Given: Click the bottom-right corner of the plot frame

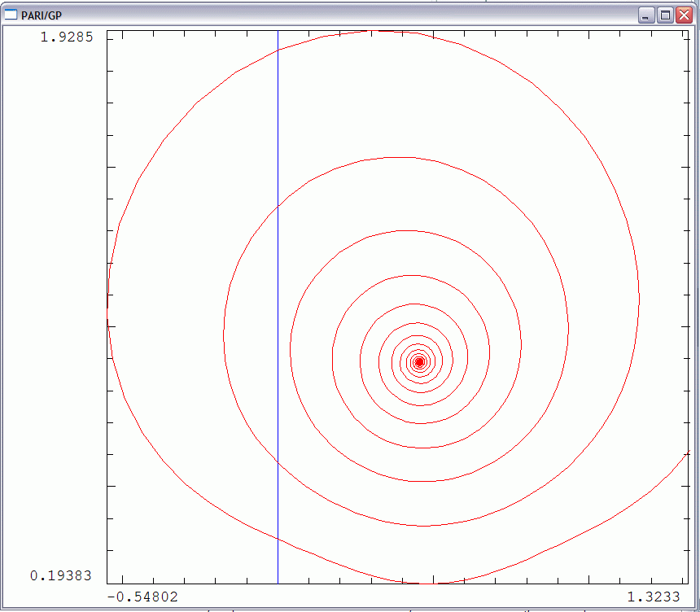Looking at the screenshot, I should (689, 584).
